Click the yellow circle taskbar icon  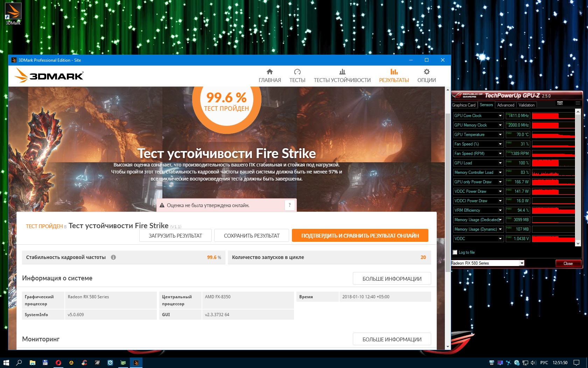(x=71, y=363)
